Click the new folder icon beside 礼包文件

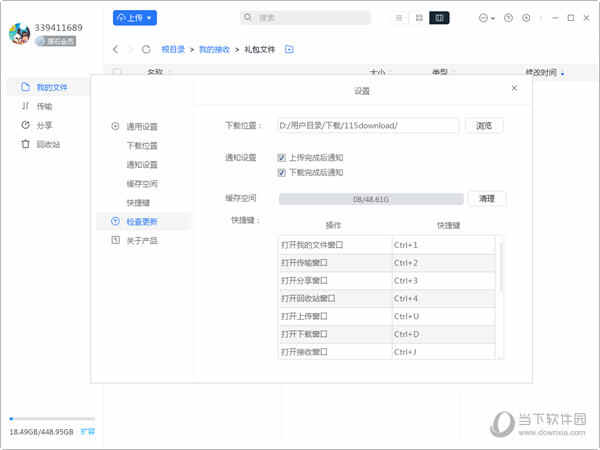(x=289, y=49)
